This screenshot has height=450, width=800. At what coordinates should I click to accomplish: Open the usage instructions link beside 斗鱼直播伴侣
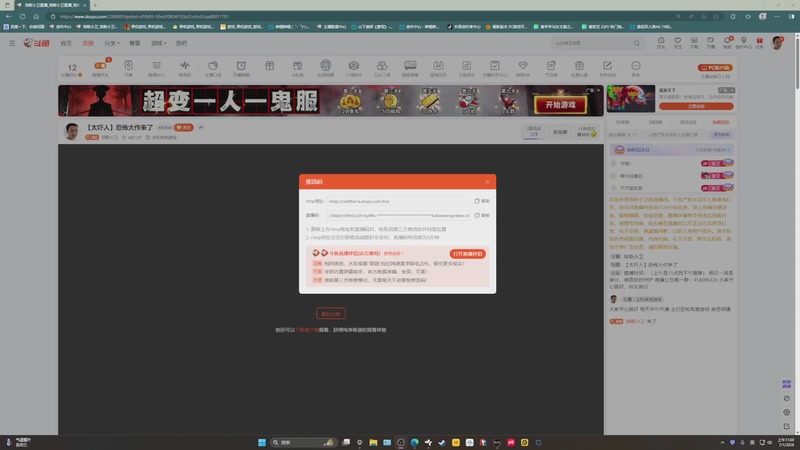(393, 253)
